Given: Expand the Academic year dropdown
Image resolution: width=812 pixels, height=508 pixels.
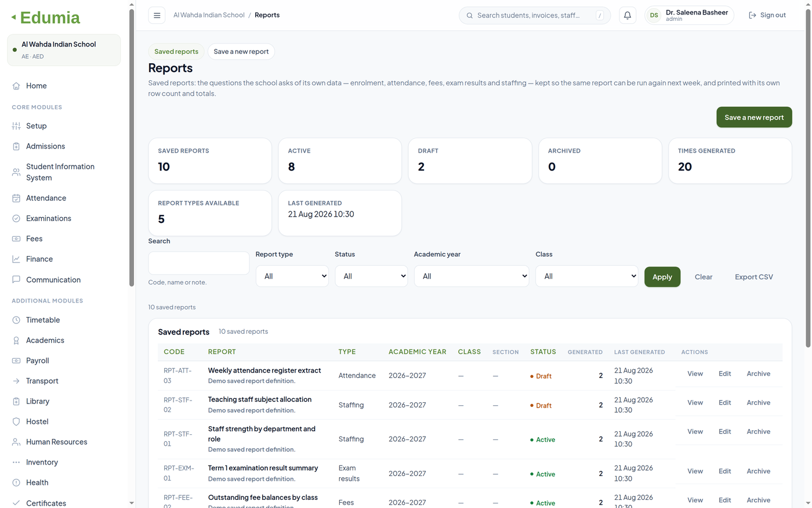Looking at the screenshot, I should pos(472,276).
